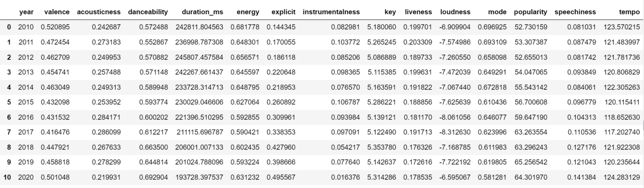Click the 2015 year cell
Screen dimensions: 644x188
click(26, 102)
